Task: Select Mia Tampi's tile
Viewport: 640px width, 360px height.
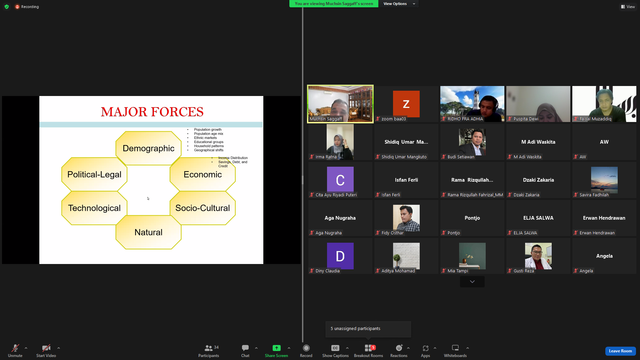Action: (x=472, y=256)
